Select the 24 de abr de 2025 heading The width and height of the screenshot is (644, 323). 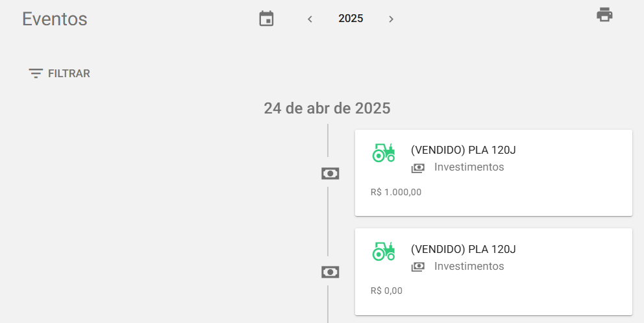click(x=327, y=108)
